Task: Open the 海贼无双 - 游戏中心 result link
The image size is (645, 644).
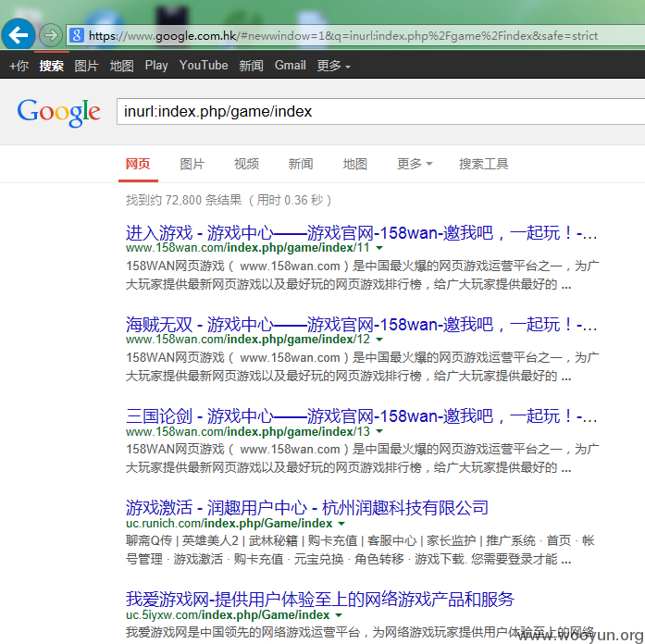Action: click(x=361, y=325)
